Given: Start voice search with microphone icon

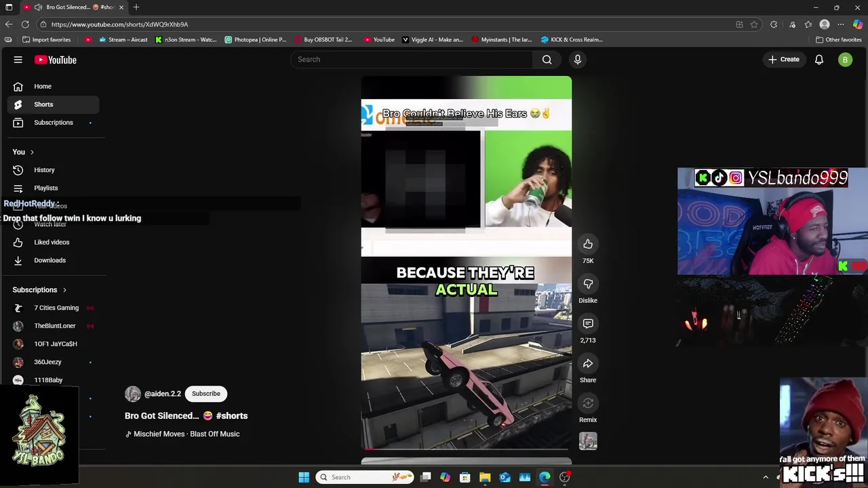Looking at the screenshot, I should pos(578,60).
